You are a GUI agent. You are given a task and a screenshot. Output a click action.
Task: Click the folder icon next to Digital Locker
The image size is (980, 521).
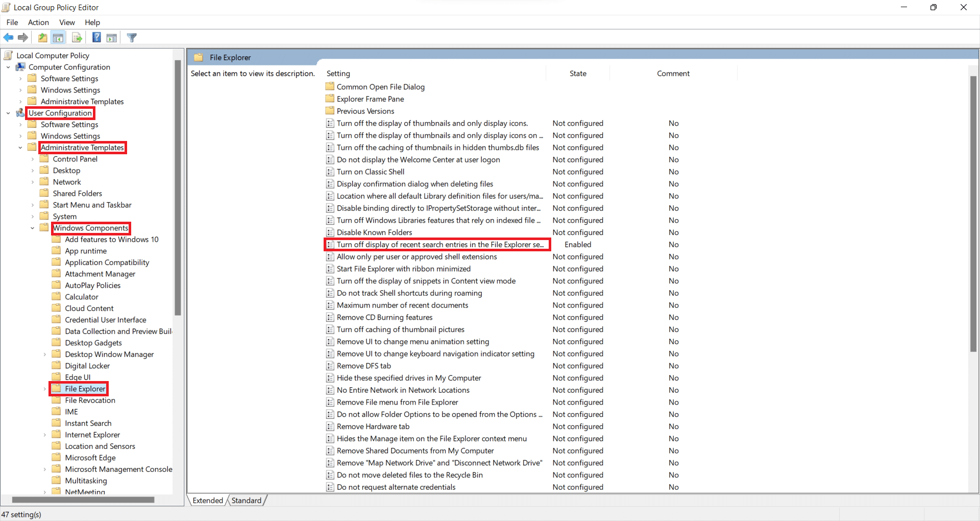57,366
